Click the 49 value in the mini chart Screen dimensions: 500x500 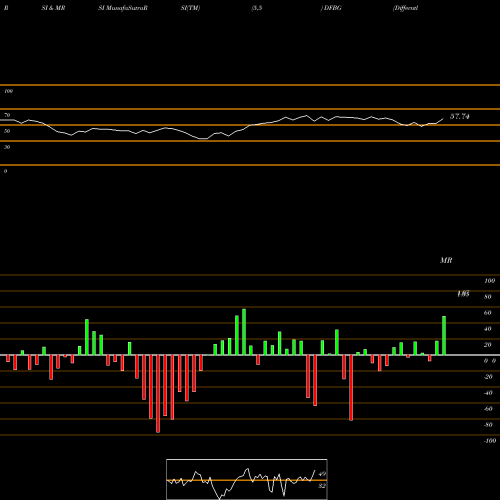(322, 474)
